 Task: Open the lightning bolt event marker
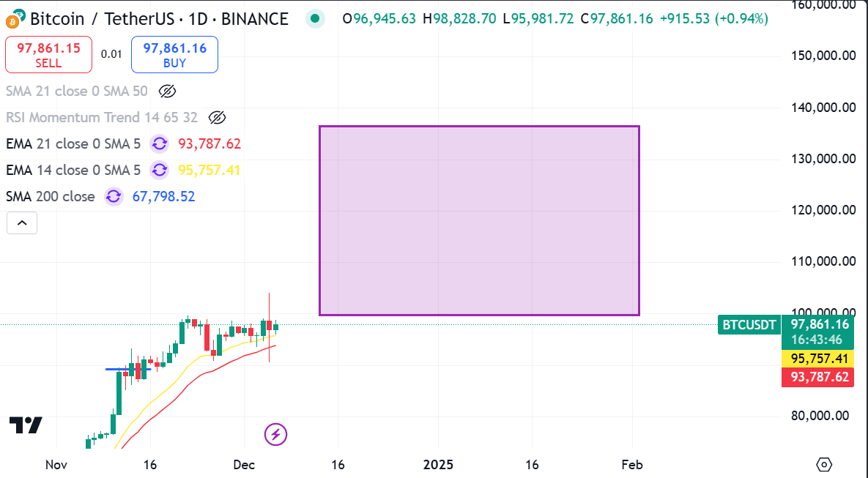click(275, 435)
